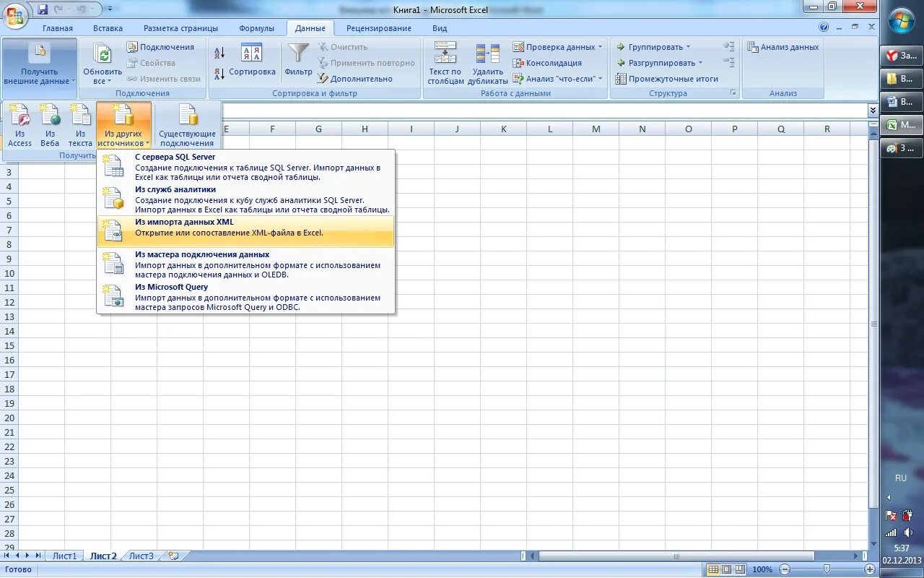Choose From Analysis Services (Из служб аналитики)
Viewport: 924px width, 578px height.
[246, 199]
